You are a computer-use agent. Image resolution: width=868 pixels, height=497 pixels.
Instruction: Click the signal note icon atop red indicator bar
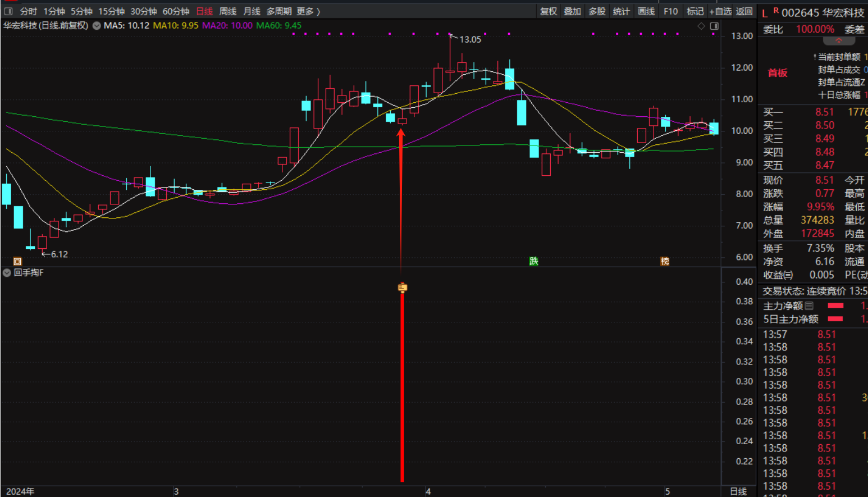tap(402, 288)
